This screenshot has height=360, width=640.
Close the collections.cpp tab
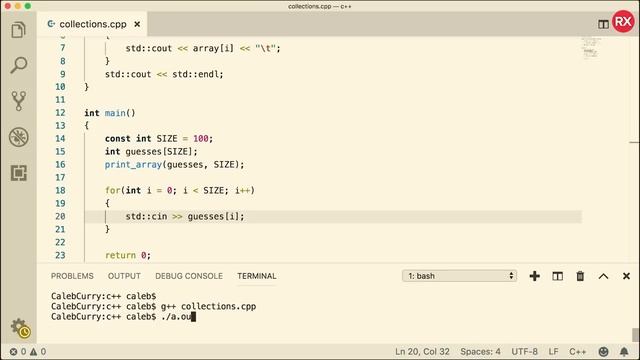(137, 24)
